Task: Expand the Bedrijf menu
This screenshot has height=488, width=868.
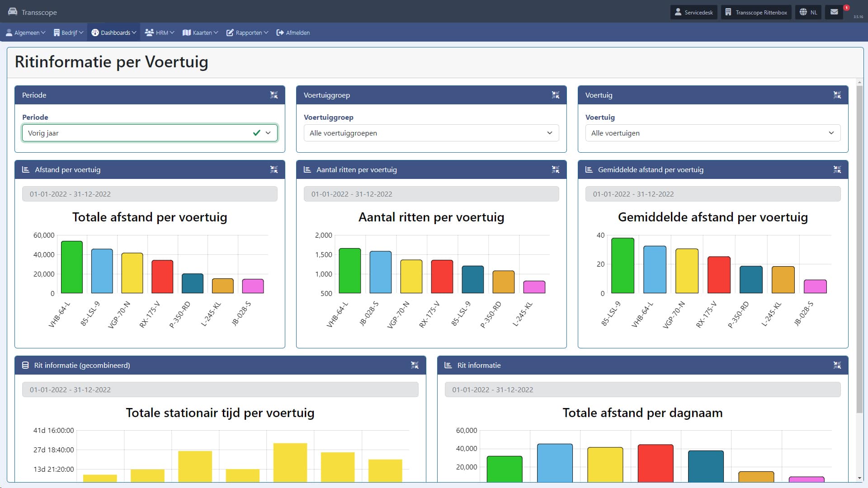Action: pyautogui.click(x=68, y=33)
